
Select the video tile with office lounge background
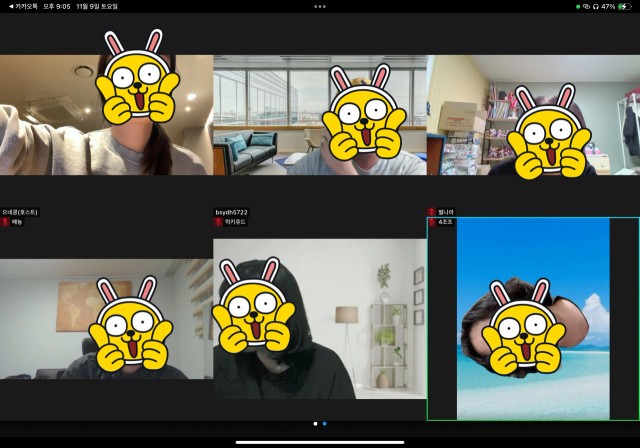click(x=320, y=115)
